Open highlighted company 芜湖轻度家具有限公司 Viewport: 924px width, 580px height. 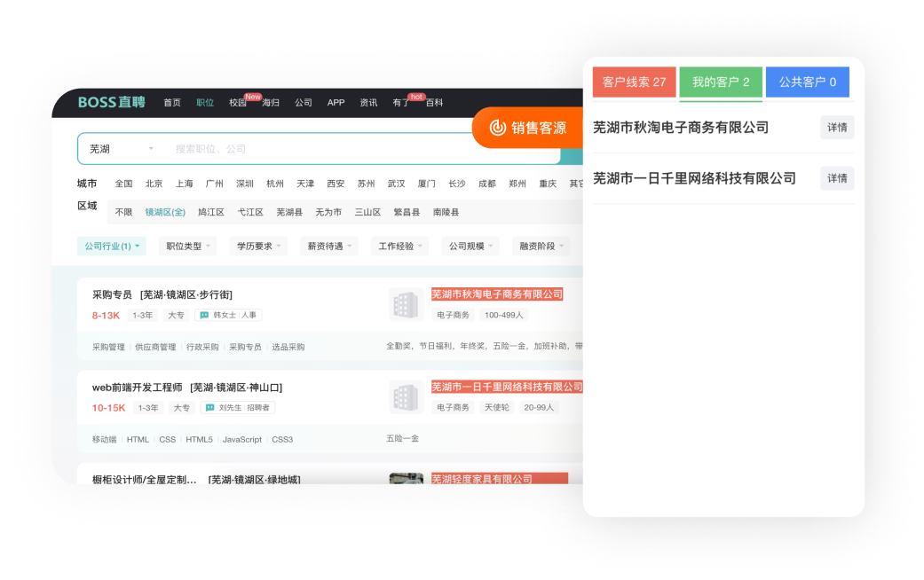click(x=500, y=479)
